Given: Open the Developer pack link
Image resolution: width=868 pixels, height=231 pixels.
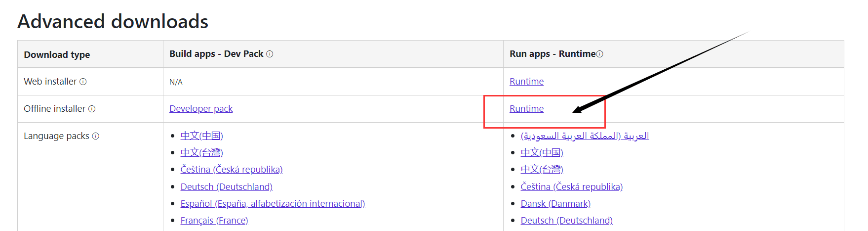Looking at the screenshot, I should 201,109.
